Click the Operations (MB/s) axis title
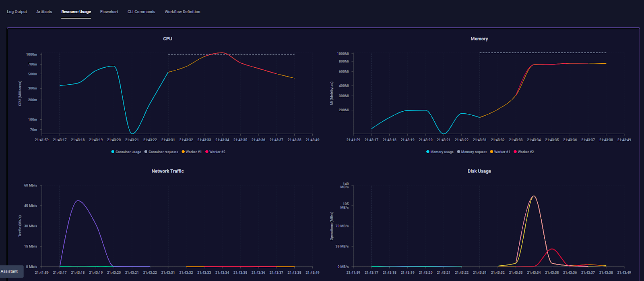The image size is (644, 281). pyautogui.click(x=332, y=226)
